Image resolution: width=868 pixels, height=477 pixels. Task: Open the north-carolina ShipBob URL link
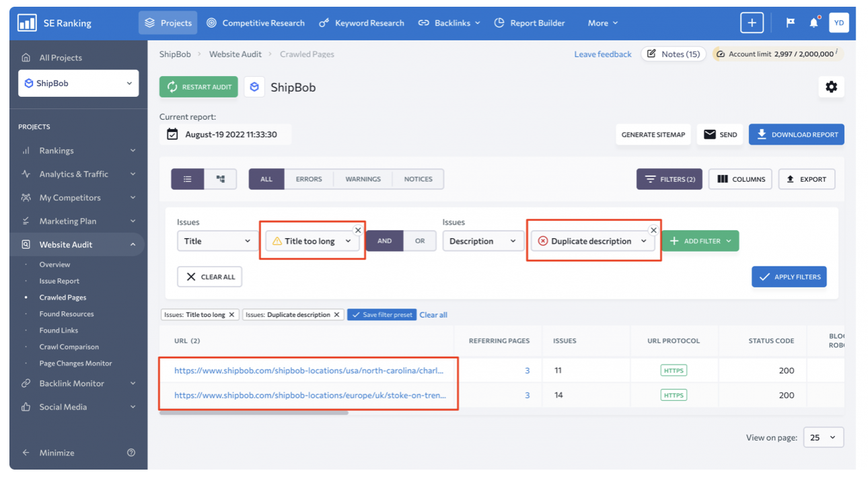tap(309, 371)
